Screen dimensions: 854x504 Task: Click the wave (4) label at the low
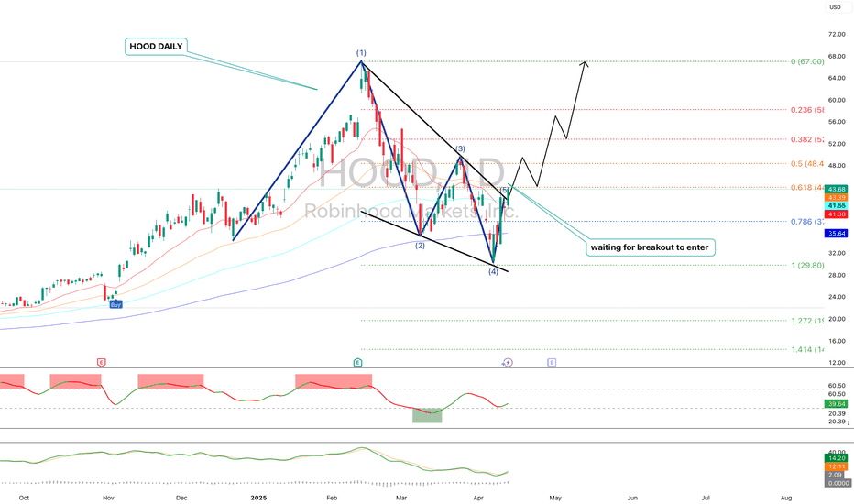pos(493,272)
